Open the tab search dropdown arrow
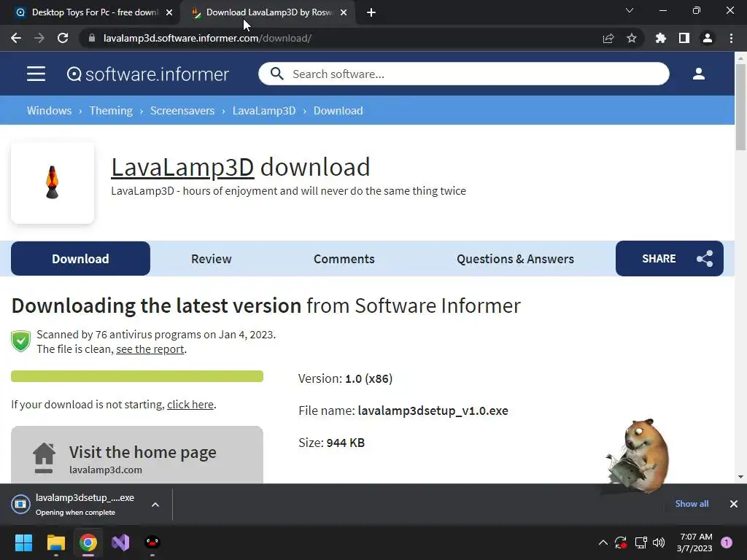This screenshot has width=747, height=560. tap(630, 10)
